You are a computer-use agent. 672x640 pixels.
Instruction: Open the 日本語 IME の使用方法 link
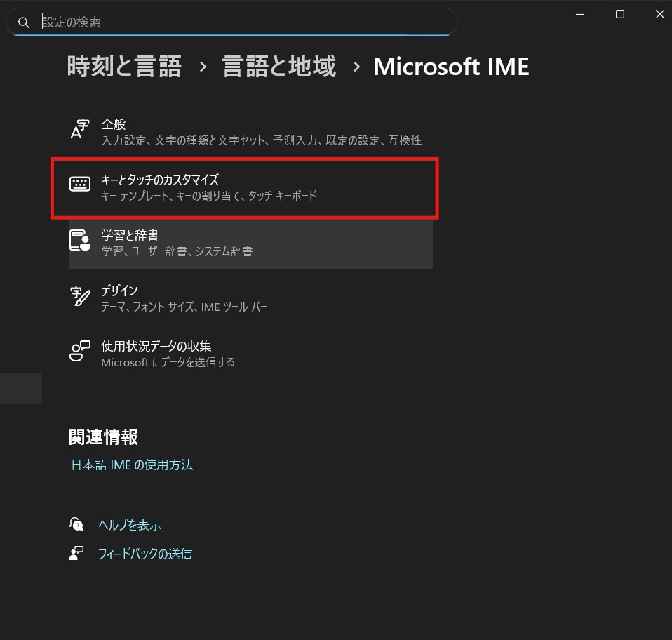(x=132, y=465)
